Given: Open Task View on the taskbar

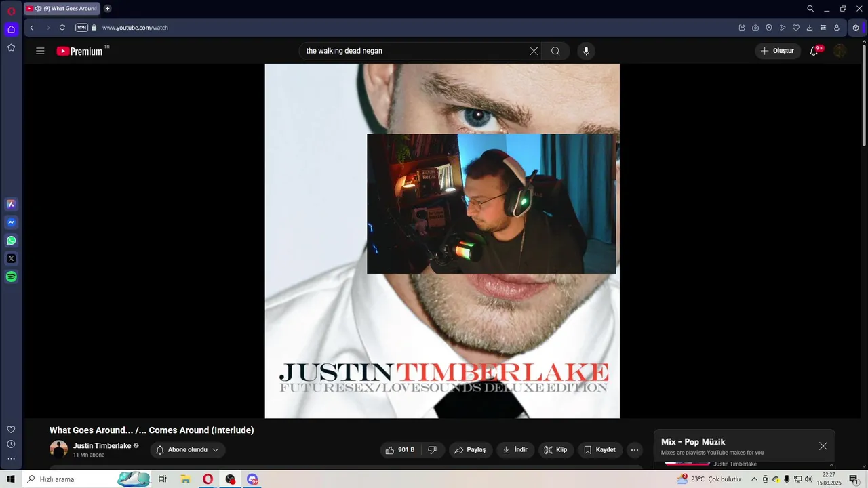Looking at the screenshot, I should tap(163, 479).
